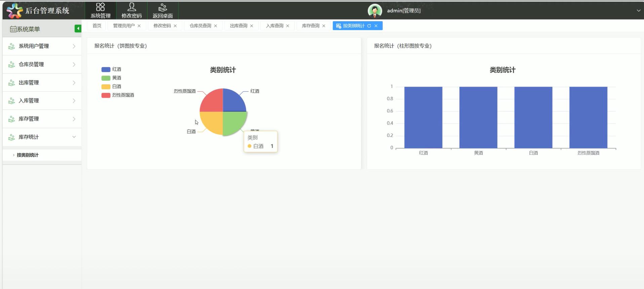Screen dimensions: 644x289
Task: Close the 修改密码 tab
Action: point(175,26)
